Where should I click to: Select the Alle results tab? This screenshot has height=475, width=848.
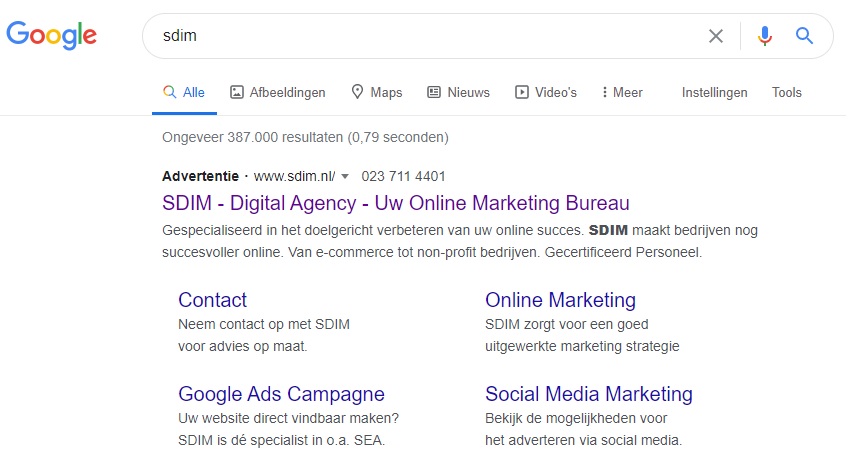pos(184,93)
